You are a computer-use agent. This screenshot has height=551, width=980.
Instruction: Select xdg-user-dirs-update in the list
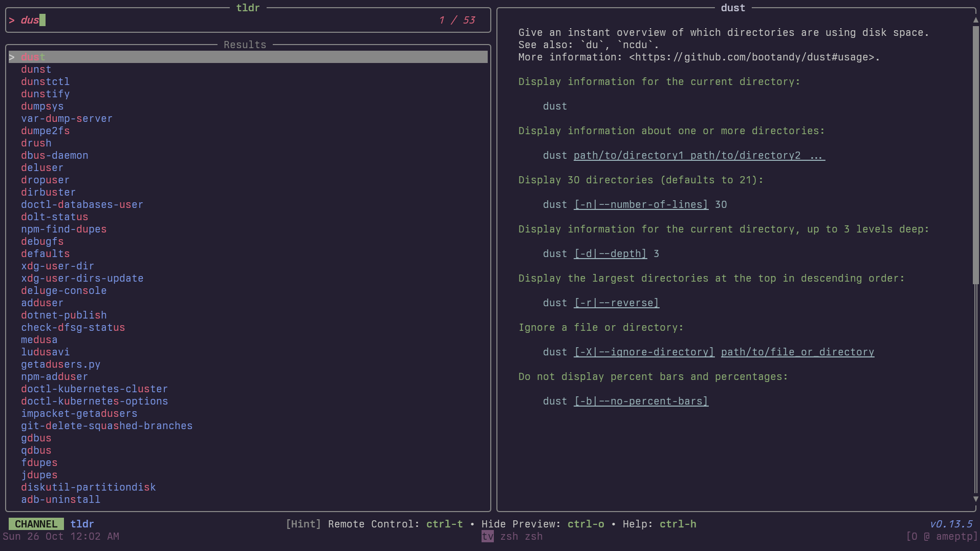coord(82,279)
